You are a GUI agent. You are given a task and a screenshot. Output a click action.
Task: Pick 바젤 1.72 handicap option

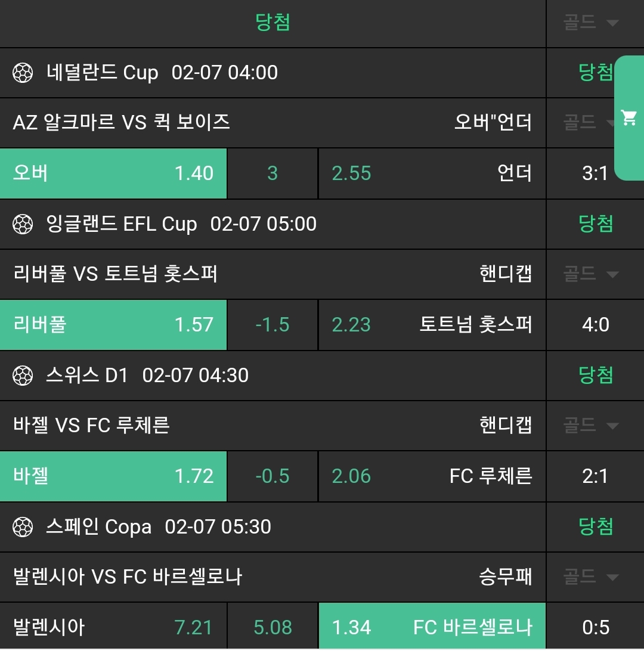pos(113,476)
